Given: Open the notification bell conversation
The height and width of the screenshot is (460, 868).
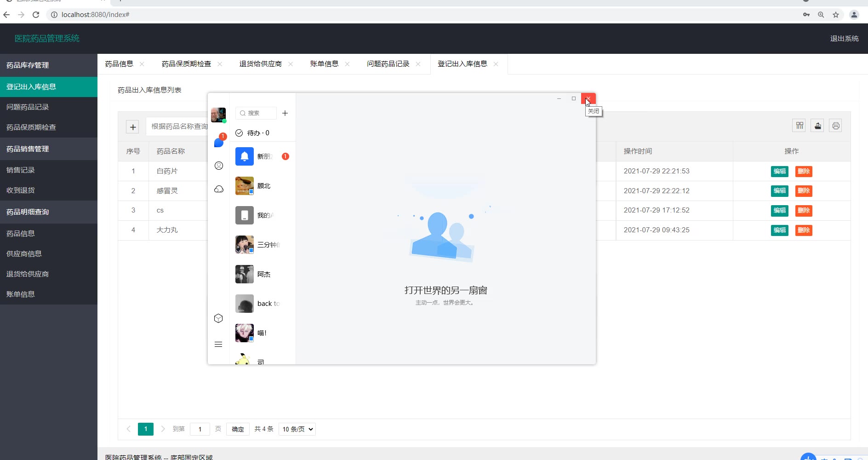Looking at the screenshot, I should point(263,156).
